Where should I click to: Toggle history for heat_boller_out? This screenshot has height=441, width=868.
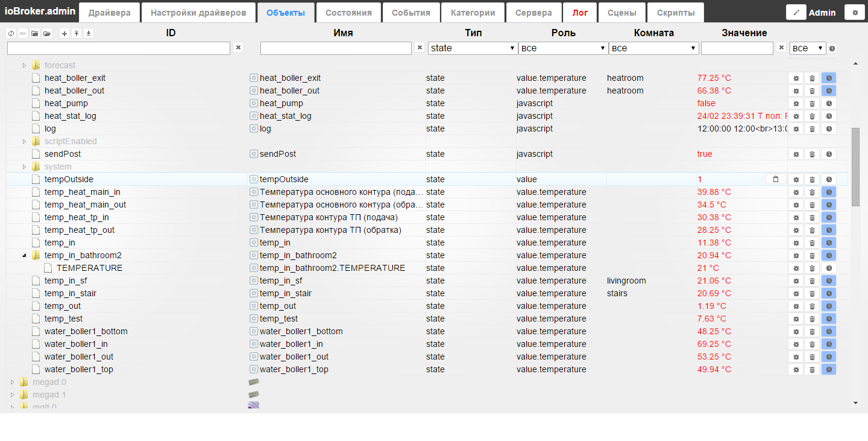(x=829, y=90)
